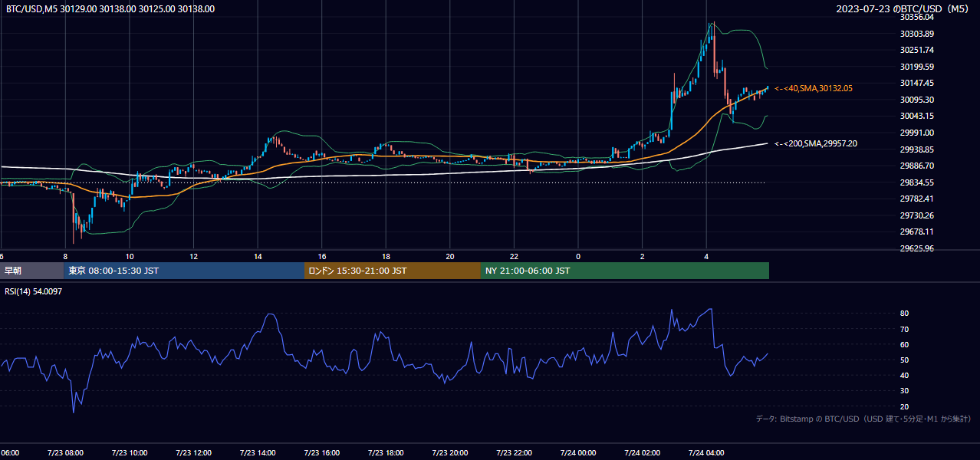Viewport: 980px width, 460px height.
Task: Select price axis value 29834.55
Action: (x=917, y=182)
